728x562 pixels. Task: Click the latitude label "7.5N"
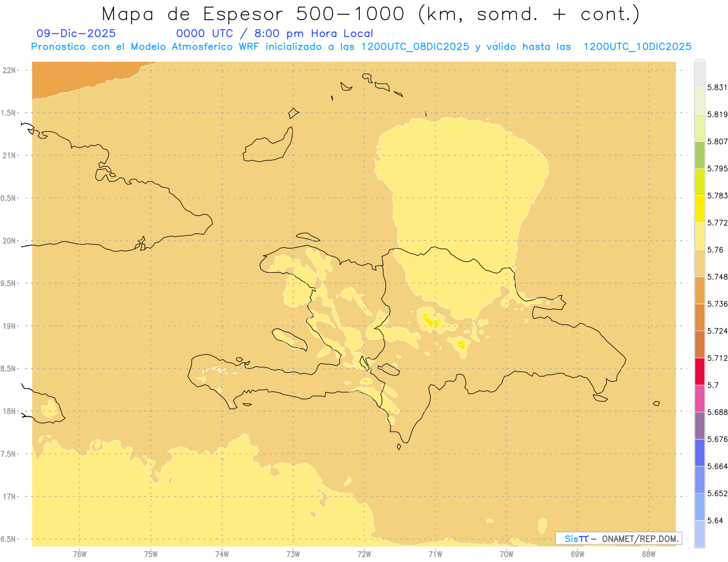point(9,454)
